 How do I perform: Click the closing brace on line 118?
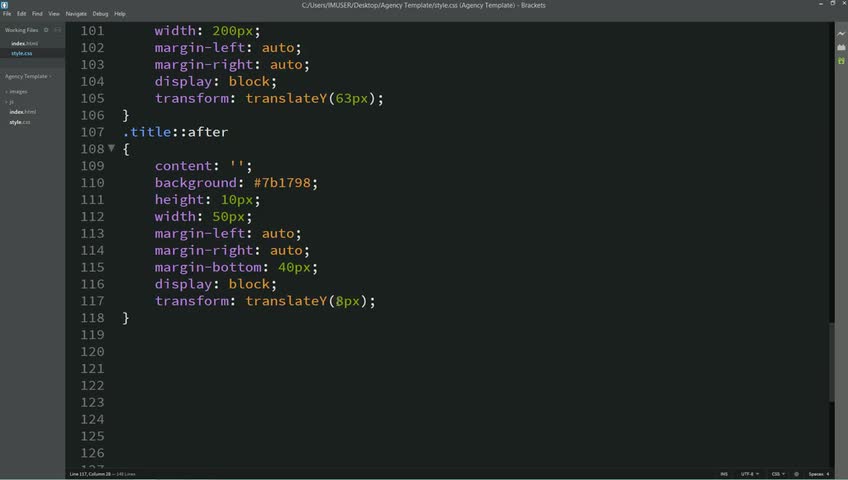[126, 318]
